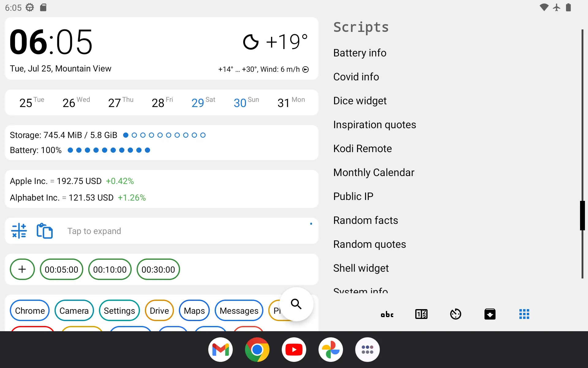
Task: Open the KWGT text widget tool
Action: click(x=386, y=314)
